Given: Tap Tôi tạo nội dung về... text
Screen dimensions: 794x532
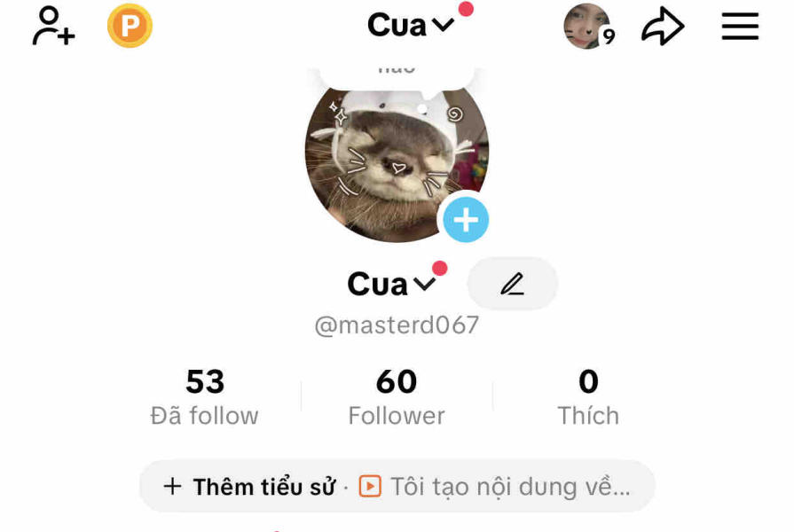Looking at the screenshot, I should [510, 487].
